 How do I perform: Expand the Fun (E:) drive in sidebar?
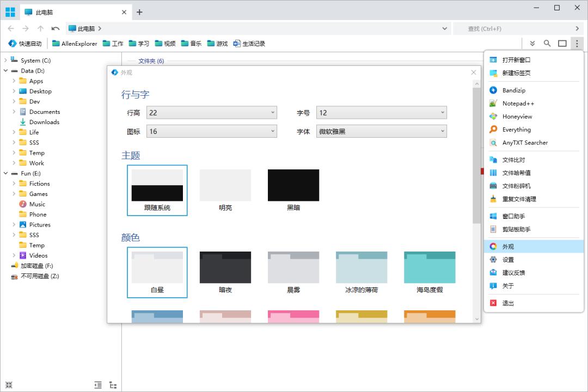point(5,173)
